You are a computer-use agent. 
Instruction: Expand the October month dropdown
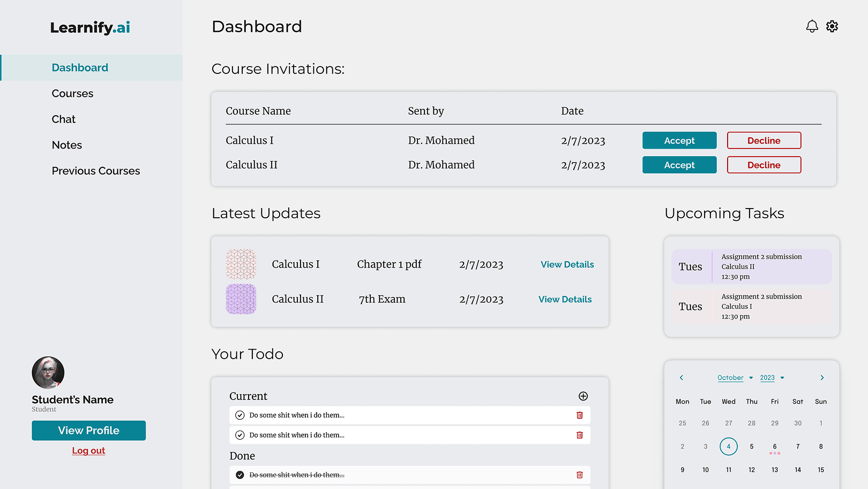pyautogui.click(x=735, y=377)
